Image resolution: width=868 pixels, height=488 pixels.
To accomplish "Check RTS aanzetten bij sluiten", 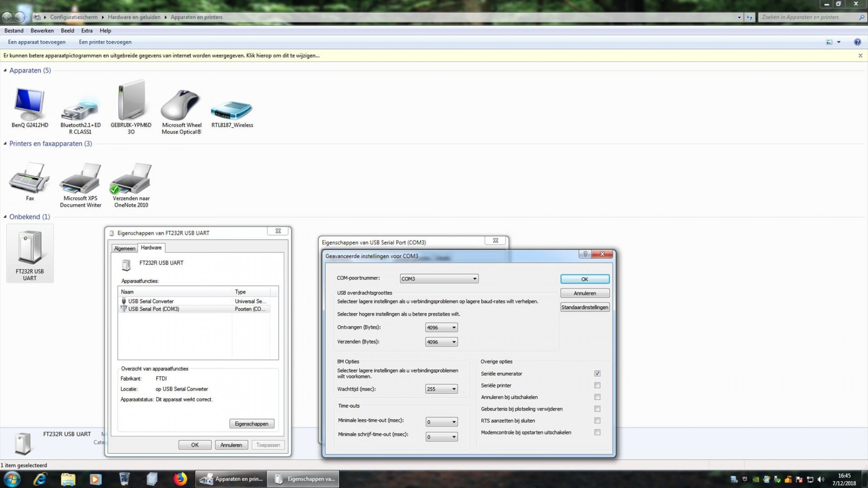I will (x=597, y=420).
